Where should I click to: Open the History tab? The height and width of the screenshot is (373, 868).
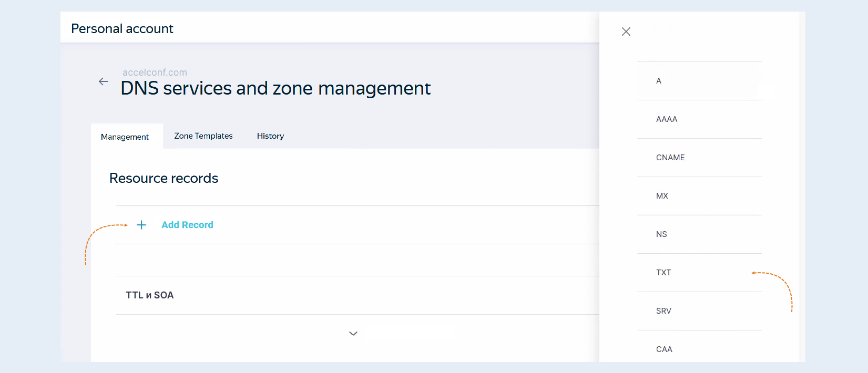pos(270,136)
